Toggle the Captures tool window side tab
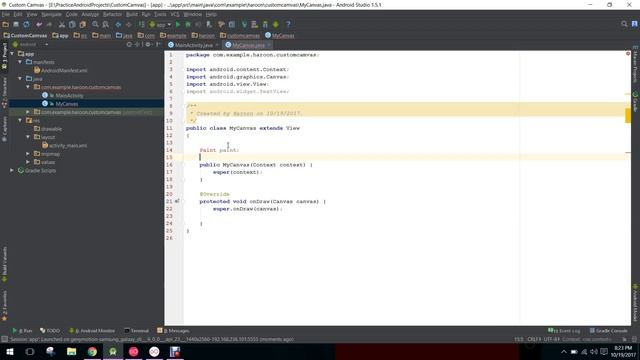Screen dimensions: 640x360 click(x=4, y=129)
